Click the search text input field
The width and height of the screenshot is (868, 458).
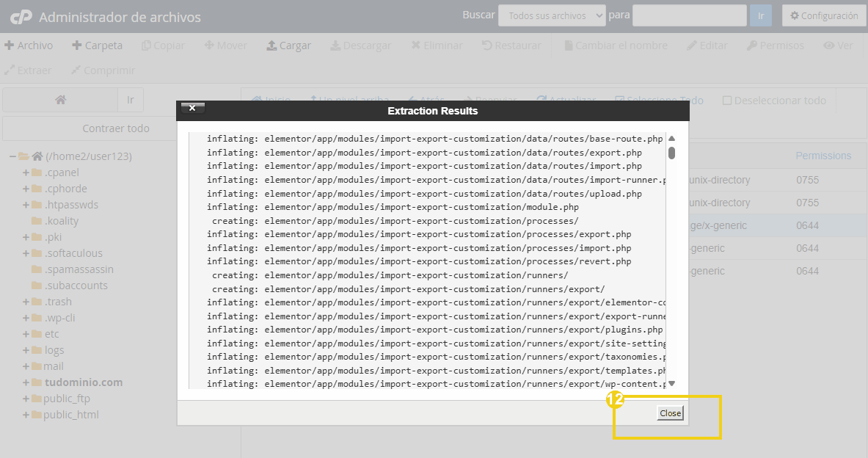[689, 15]
